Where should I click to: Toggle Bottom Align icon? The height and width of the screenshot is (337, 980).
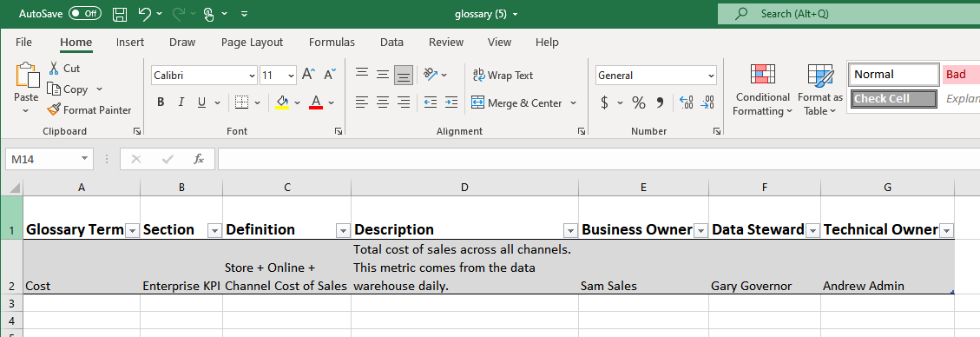point(403,75)
